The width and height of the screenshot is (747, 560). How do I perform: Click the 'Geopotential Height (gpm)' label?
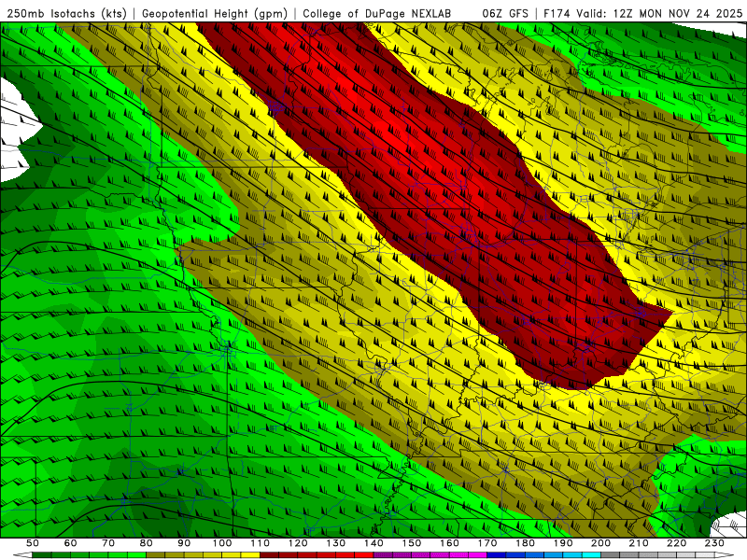pos(215,14)
